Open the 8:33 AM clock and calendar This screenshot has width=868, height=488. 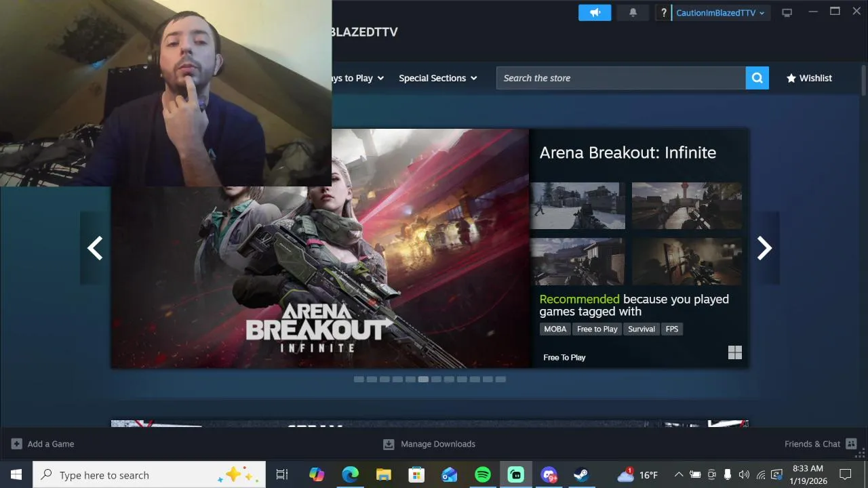807,474
